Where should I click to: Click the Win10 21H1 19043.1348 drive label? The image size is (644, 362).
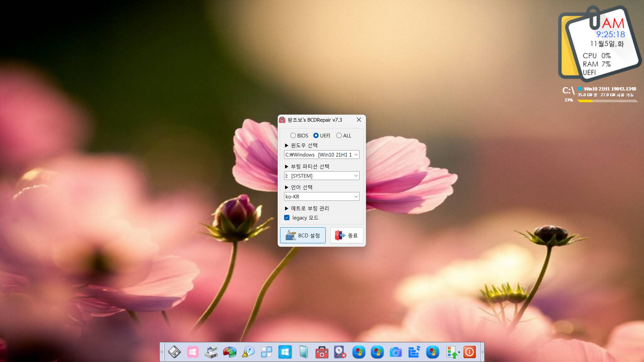610,89
